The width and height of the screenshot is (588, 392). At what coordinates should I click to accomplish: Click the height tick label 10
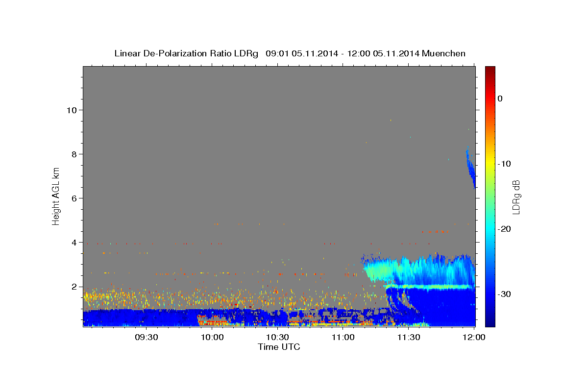tap(71, 110)
